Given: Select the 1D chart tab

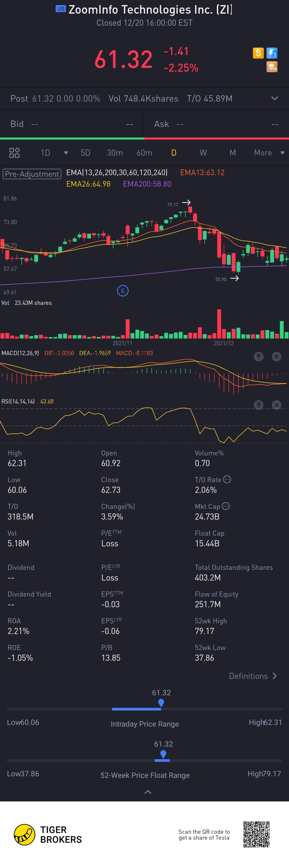Looking at the screenshot, I should (45, 153).
